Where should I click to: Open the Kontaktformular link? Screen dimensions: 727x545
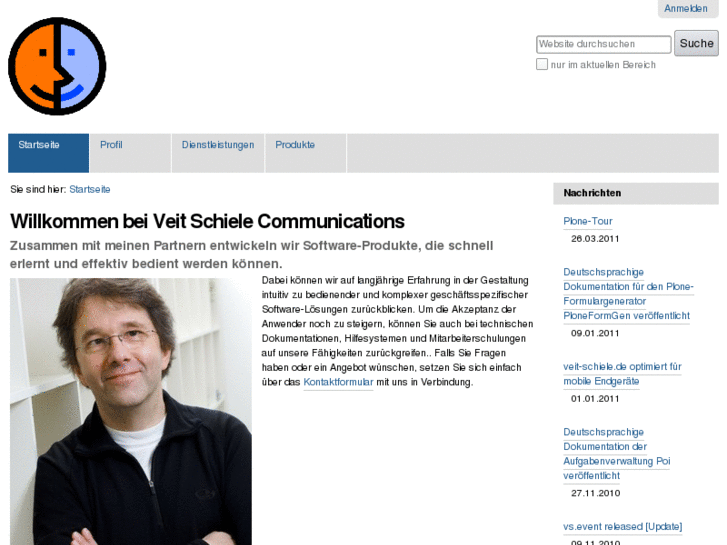pos(338,382)
